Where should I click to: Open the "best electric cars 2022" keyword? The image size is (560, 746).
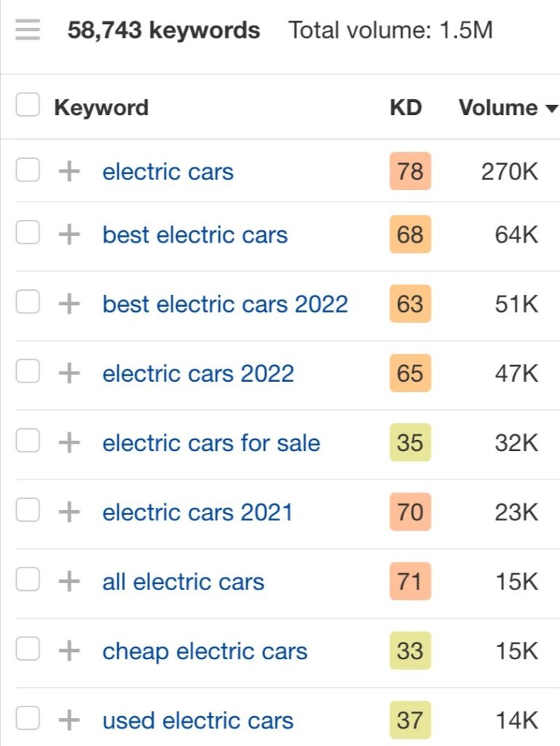225,304
